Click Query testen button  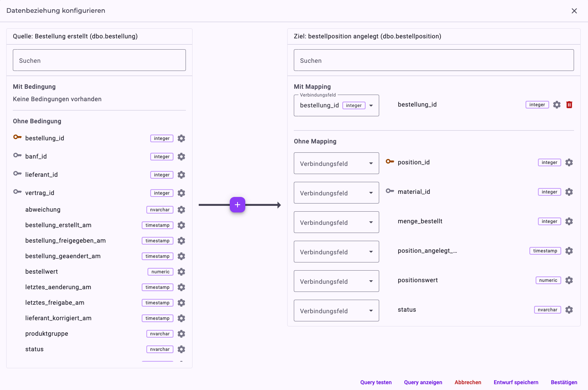pos(376,382)
